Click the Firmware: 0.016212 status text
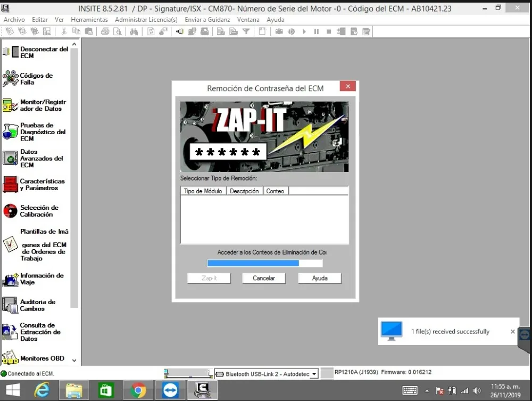Image resolution: width=532 pixels, height=401 pixels. pos(406,372)
